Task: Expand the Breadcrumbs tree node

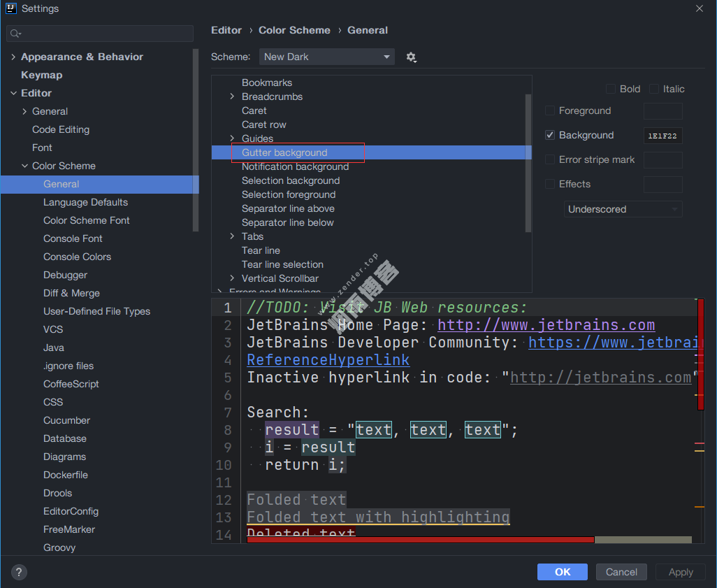Action: (232, 96)
